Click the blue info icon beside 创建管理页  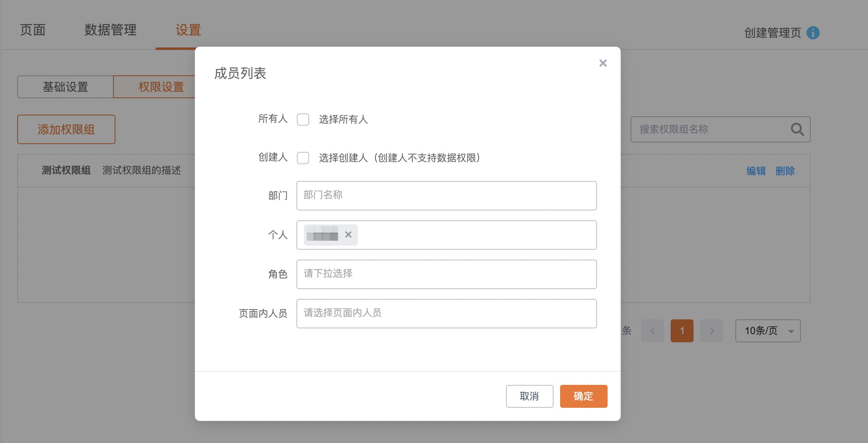813,33
